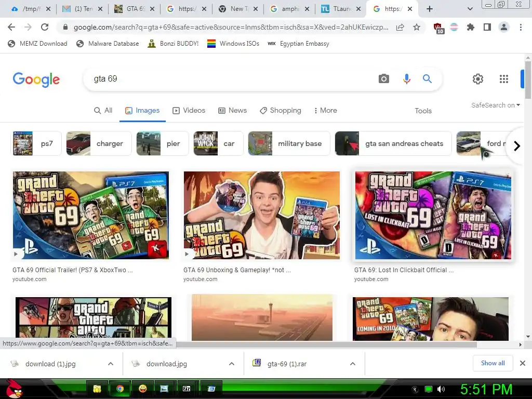Open Chrome in the taskbar
Viewport: 532px width, 399px height.
pyautogui.click(x=120, y=389)
